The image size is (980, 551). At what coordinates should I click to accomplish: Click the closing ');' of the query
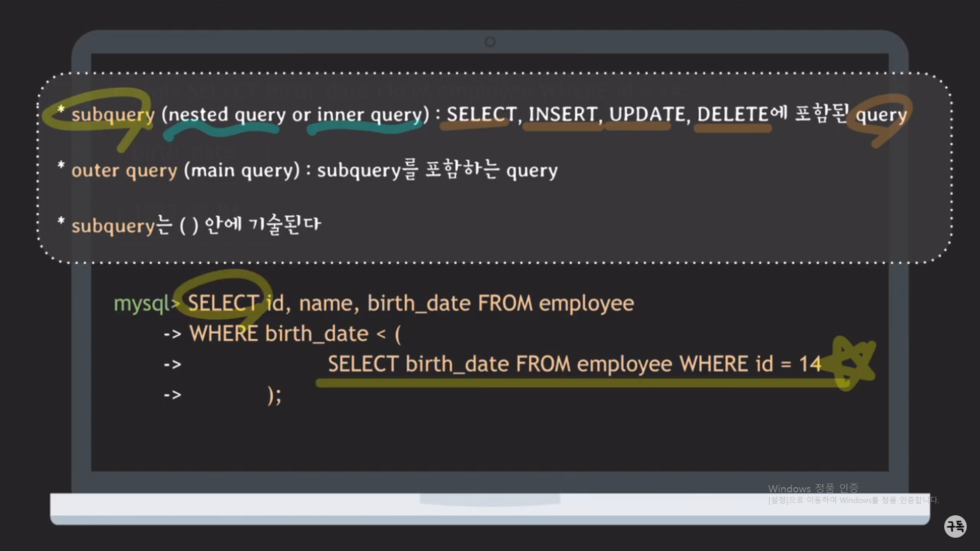(x=275, y=395)
